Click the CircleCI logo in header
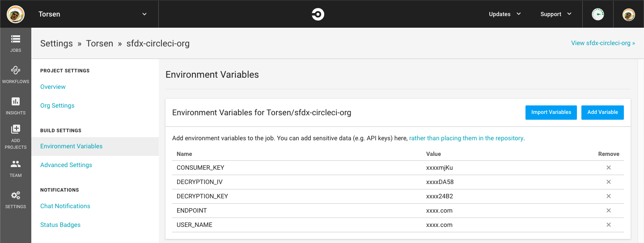 pyautogui.click(x=318, y=14)
